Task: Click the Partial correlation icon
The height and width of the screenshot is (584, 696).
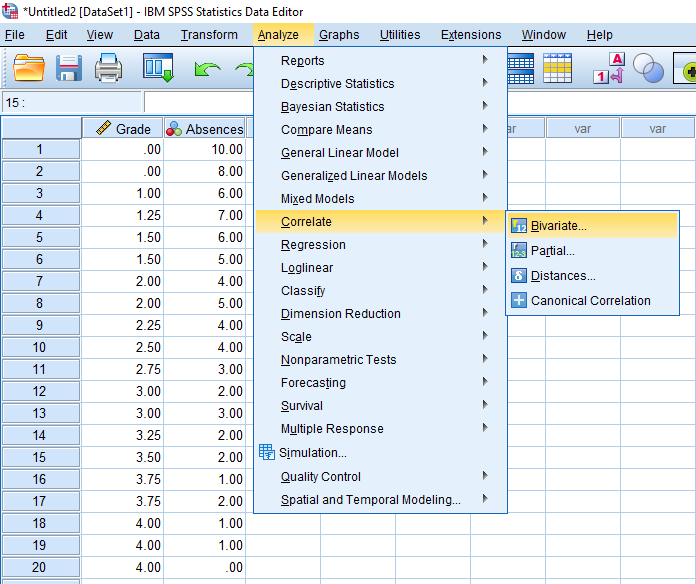Action: pos(518,250)
